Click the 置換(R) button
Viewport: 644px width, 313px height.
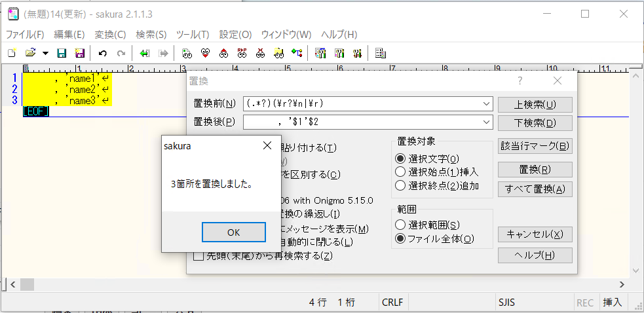(535, 169)
